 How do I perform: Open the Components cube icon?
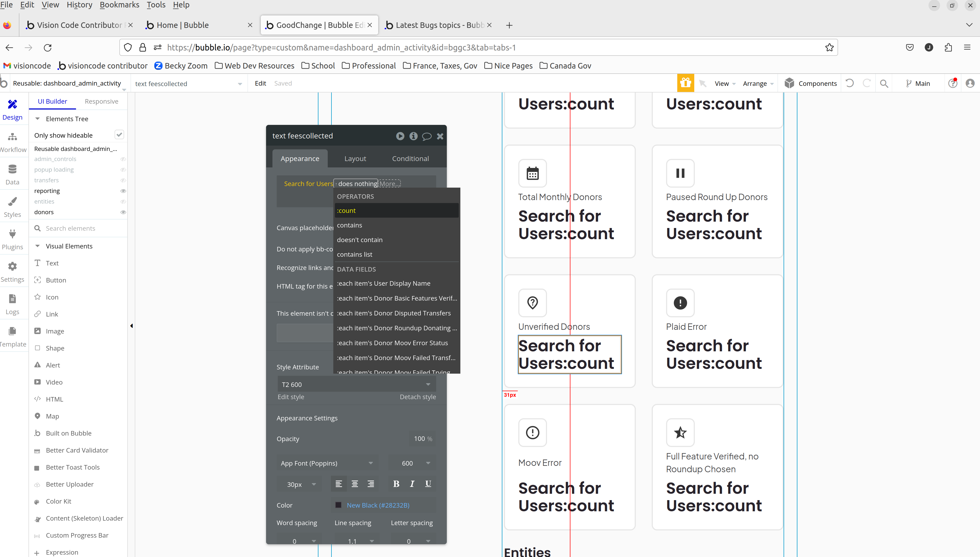(x=789, y=83)
